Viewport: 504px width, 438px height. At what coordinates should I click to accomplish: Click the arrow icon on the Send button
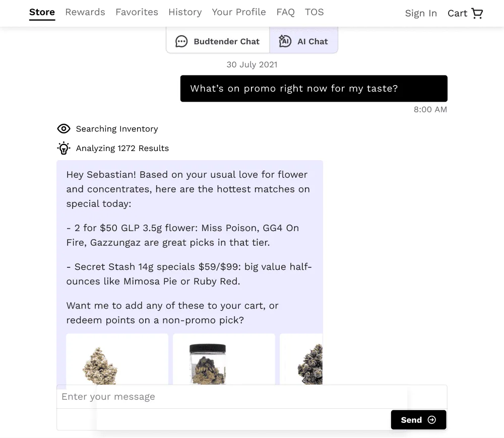432,420
